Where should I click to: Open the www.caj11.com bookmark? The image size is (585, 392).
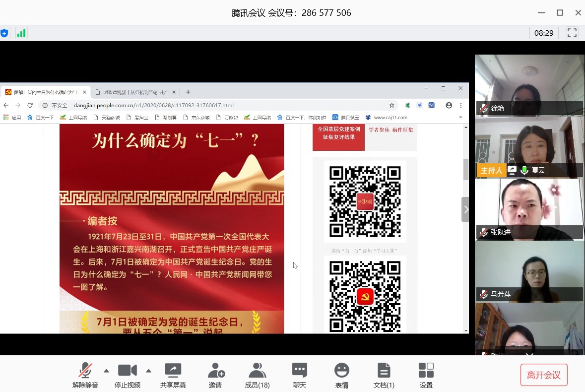tap(387, 118)
